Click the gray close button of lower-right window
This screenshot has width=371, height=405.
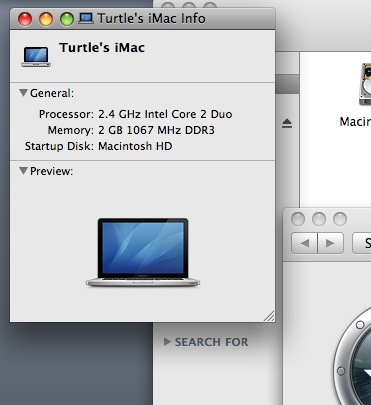(x=298, y=219)
